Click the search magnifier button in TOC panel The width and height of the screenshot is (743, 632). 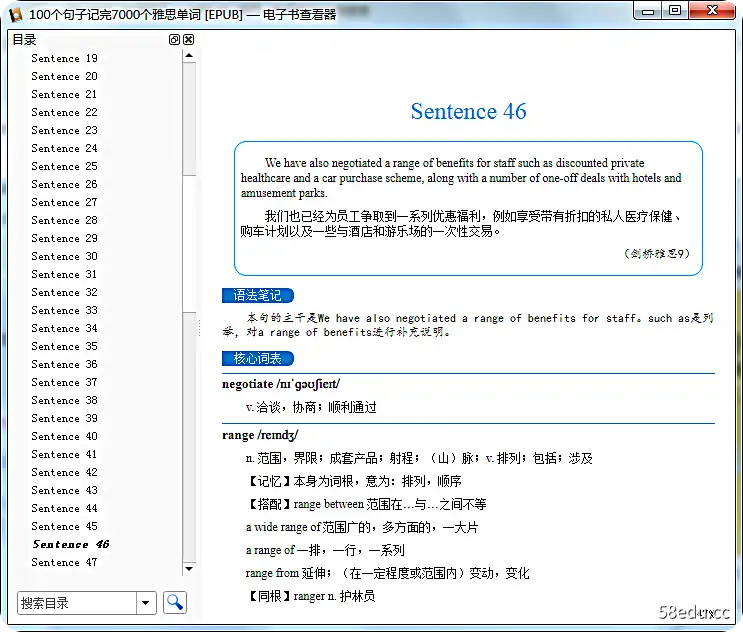coord(175,603)
